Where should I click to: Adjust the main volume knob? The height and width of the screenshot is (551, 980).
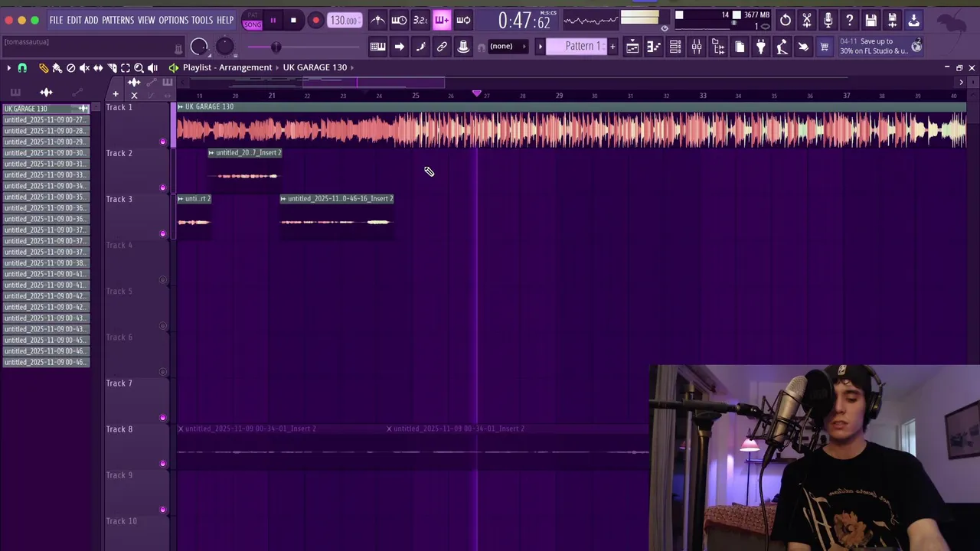pyautogui.click(x=199, y=47)
